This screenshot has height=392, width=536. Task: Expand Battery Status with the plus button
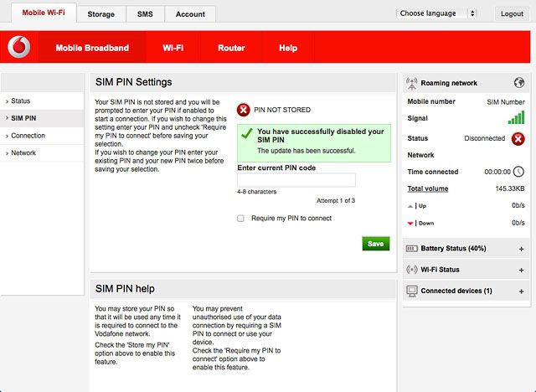point(521,249)
